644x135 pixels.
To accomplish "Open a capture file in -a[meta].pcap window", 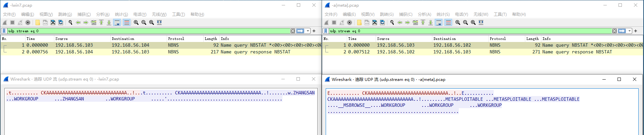I will click(359, 22).
